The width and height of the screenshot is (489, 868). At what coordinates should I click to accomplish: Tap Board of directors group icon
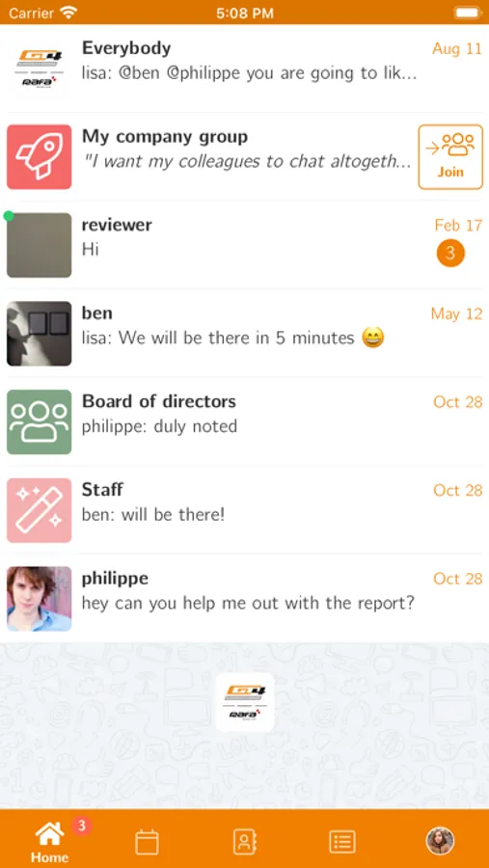coord(39,421)
